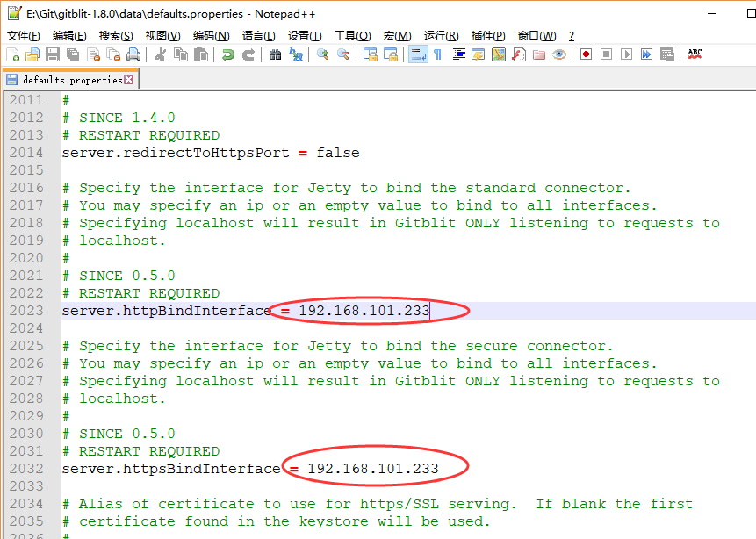Open Folder as Workspace icon
This screenshot has height=539, width=756.
point(539,55)
